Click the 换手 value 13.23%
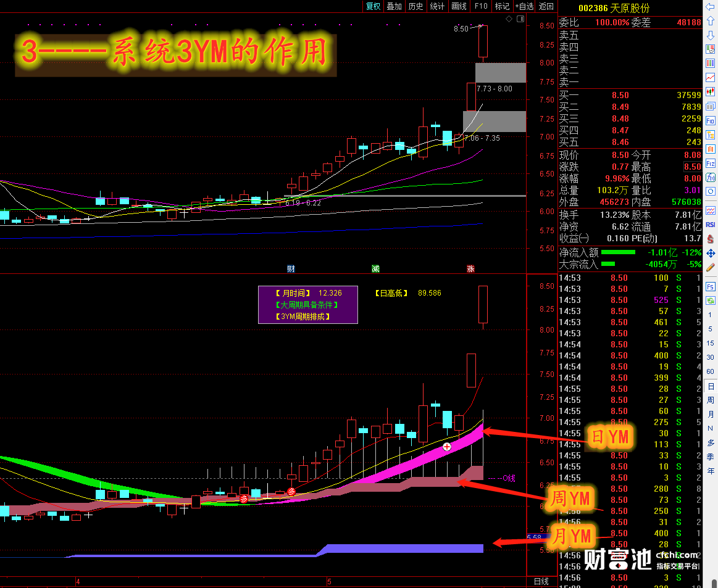 [x=614, y=215]
